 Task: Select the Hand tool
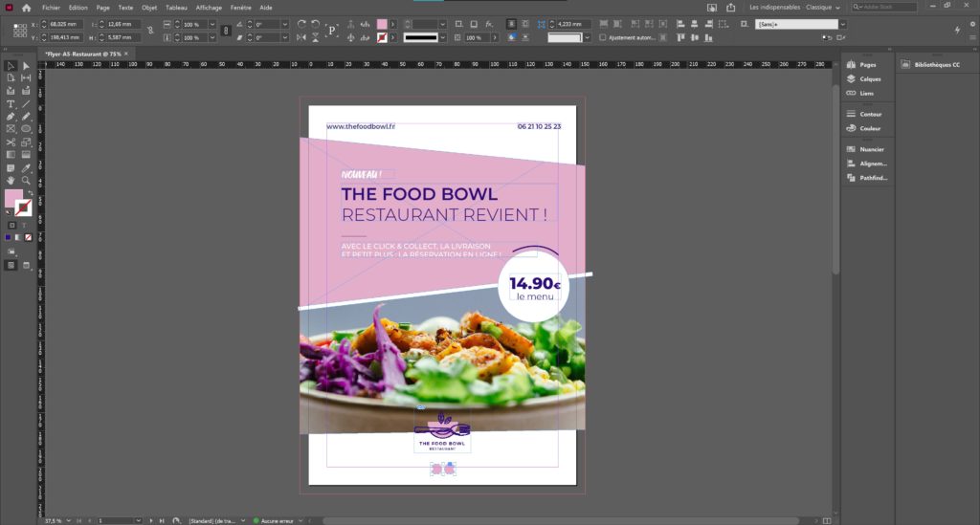pyautogui.click(x=11, y=181)
